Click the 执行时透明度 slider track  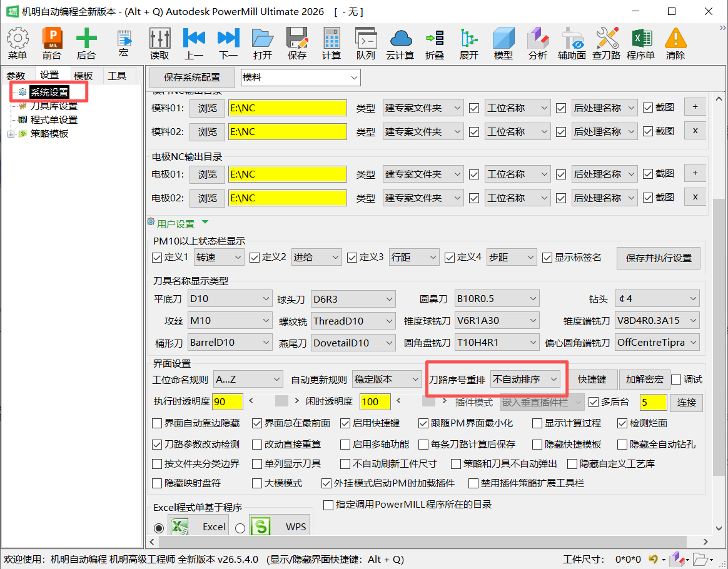tap(275, 401)
